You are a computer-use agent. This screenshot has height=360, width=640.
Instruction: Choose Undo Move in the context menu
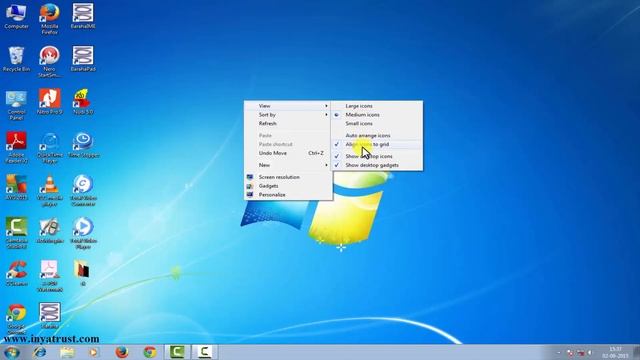tap(288, 153)
